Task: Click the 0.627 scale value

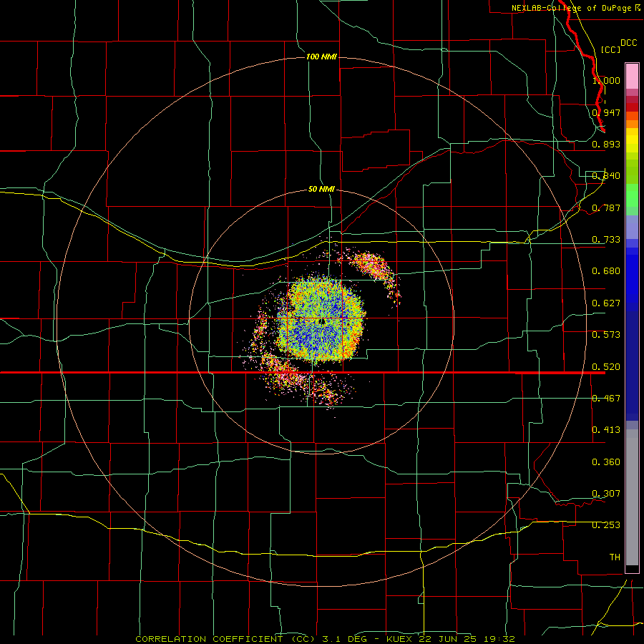Action: point(606,303)
